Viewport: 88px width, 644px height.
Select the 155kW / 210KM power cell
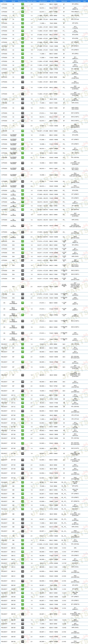click(x=53, y=315)
